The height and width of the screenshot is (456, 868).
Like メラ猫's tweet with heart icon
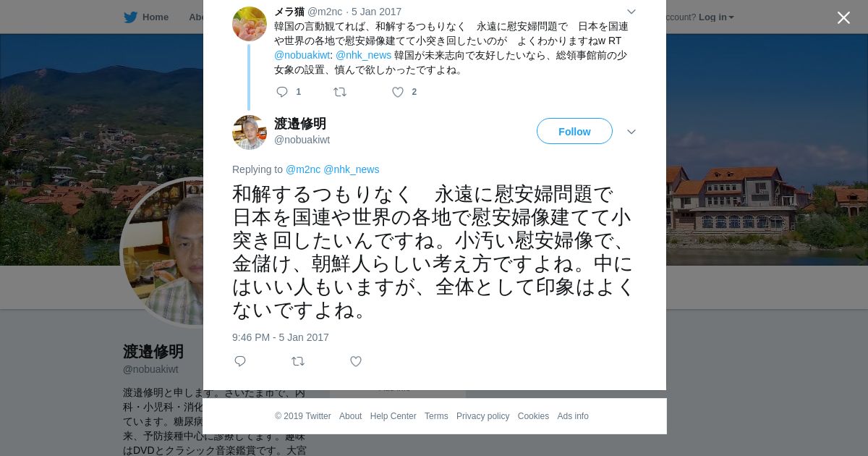click(398, 92)
